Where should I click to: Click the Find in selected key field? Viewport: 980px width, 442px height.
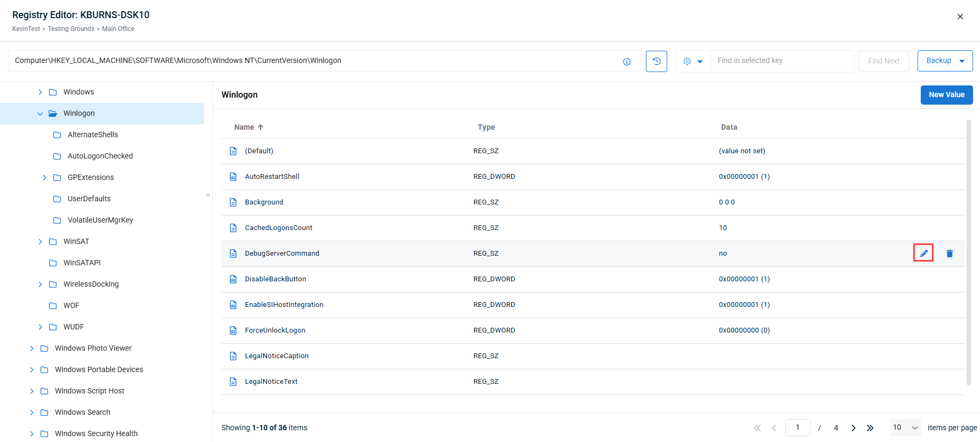pos(781,61)
